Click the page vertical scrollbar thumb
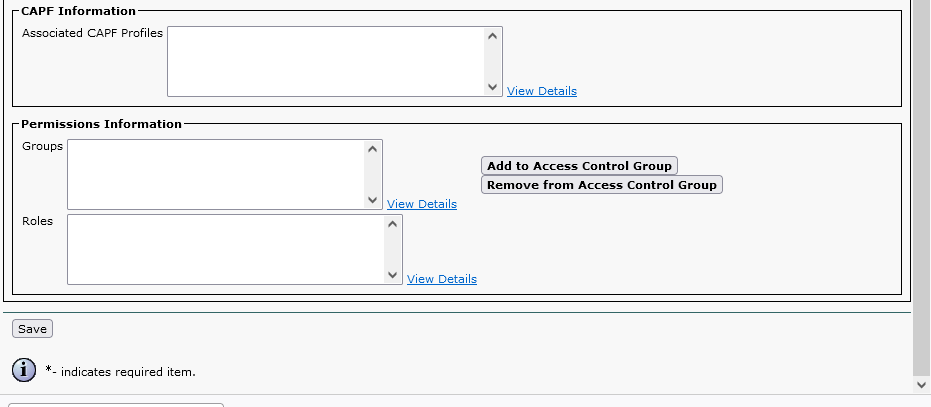 (x=922, y=180)
